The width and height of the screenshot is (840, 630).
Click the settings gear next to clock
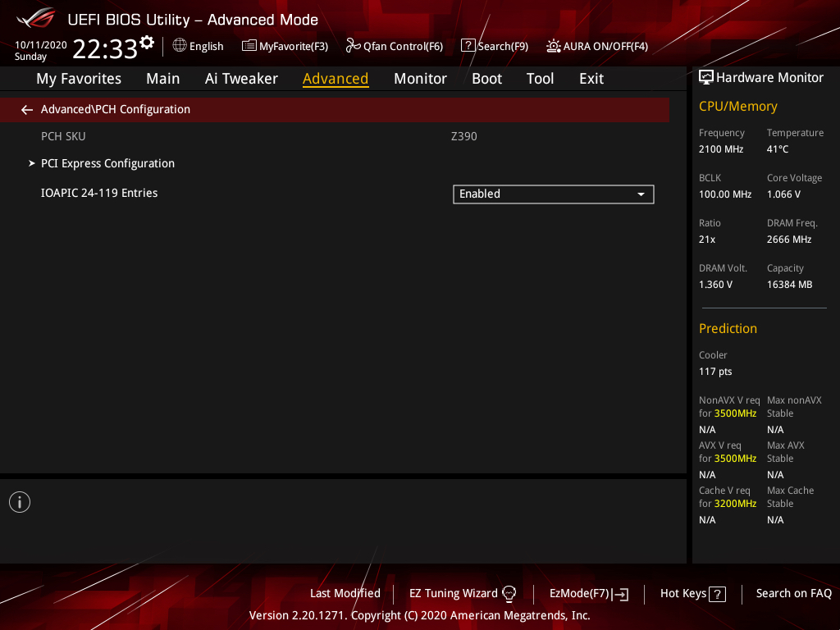pos(147,43)
